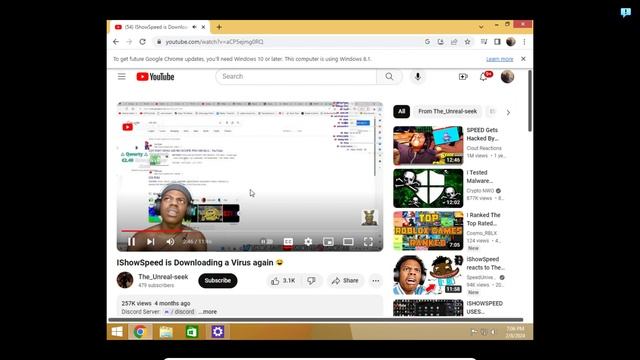Show more filter chips arrow
The image size is (640, 360).
(x=508, y=112)
